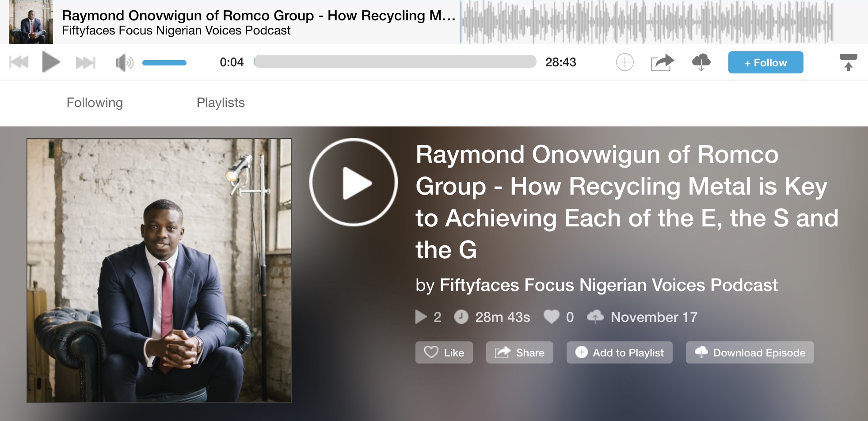Add episode using circled plus icon in player bar
This screenshot has width=868, height=421.
pos(624,62)
